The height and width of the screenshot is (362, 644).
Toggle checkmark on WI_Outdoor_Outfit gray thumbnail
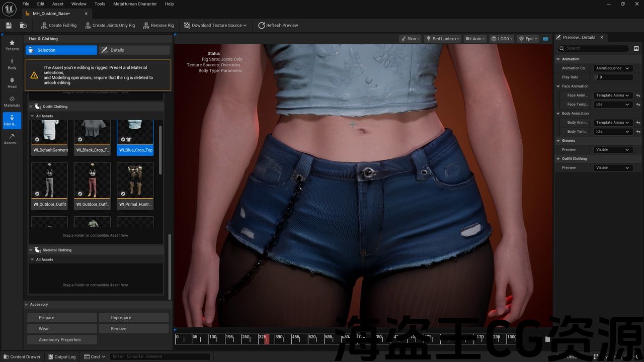pyautogui.click(x=37, y=194)
